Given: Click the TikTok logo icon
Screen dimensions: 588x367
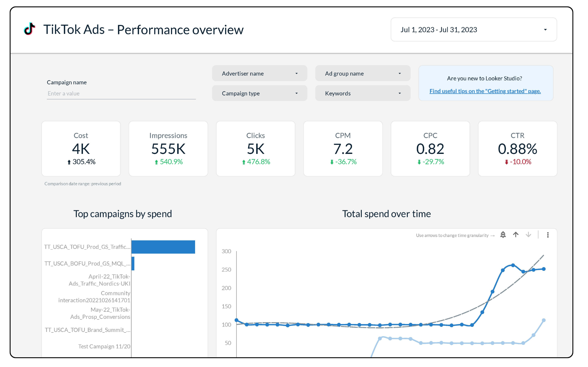Looking at the screenshot, I should click(30, 29).
